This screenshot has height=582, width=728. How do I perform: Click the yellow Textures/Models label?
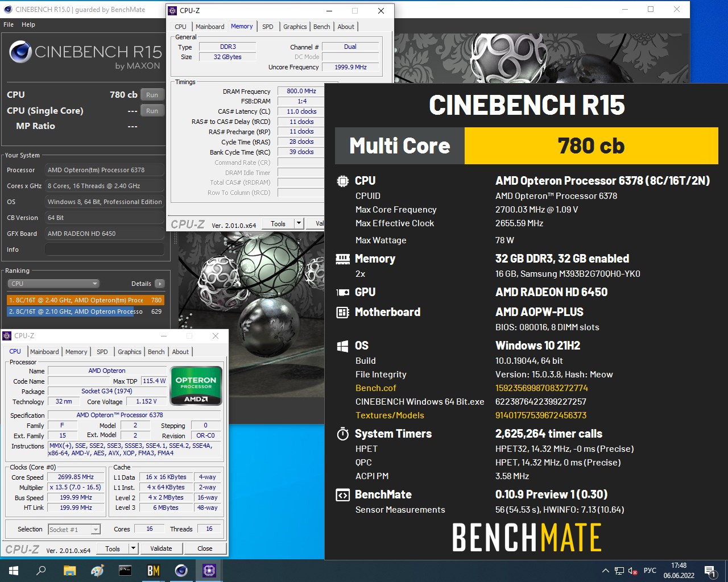coord(390,415)
